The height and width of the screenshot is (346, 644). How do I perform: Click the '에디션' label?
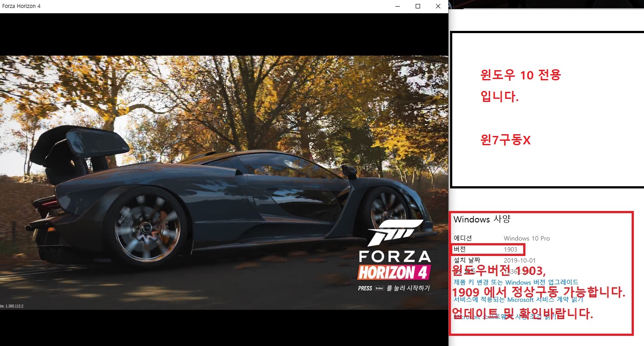(x=463, y=238)
